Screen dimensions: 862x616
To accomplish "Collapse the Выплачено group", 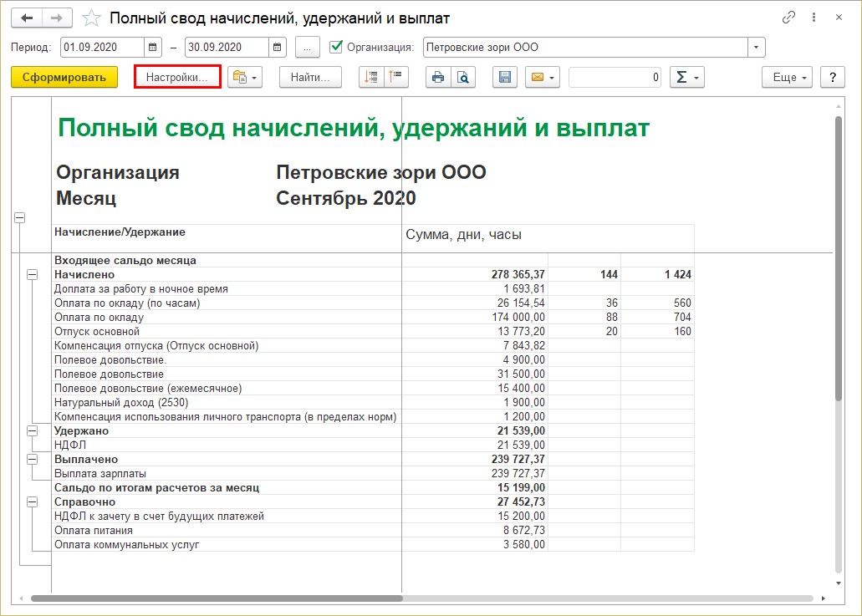I will 33,460.
